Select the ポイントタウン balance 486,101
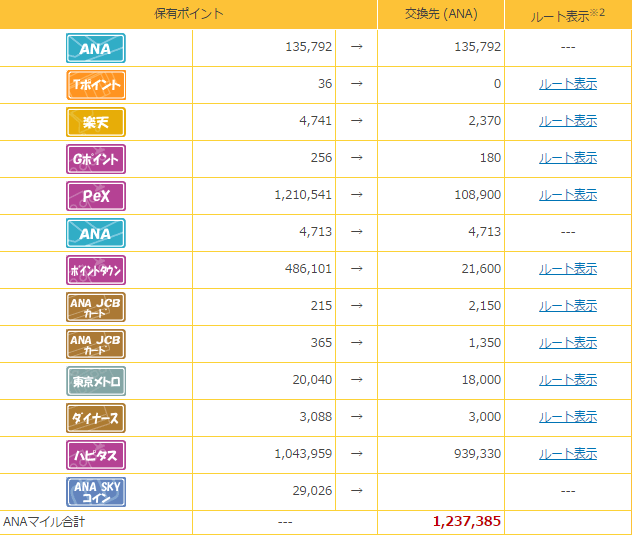Viewport: 632px width, 535px height. point(308,269)
